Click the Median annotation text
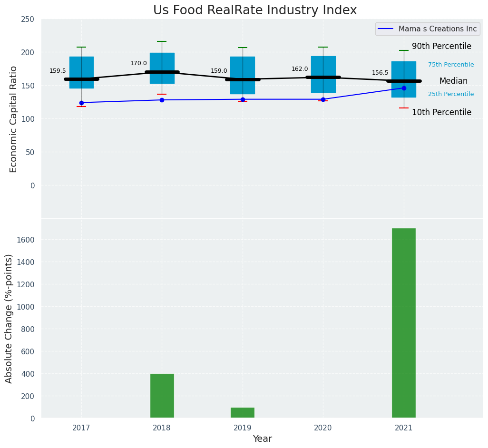 point(453,81)
